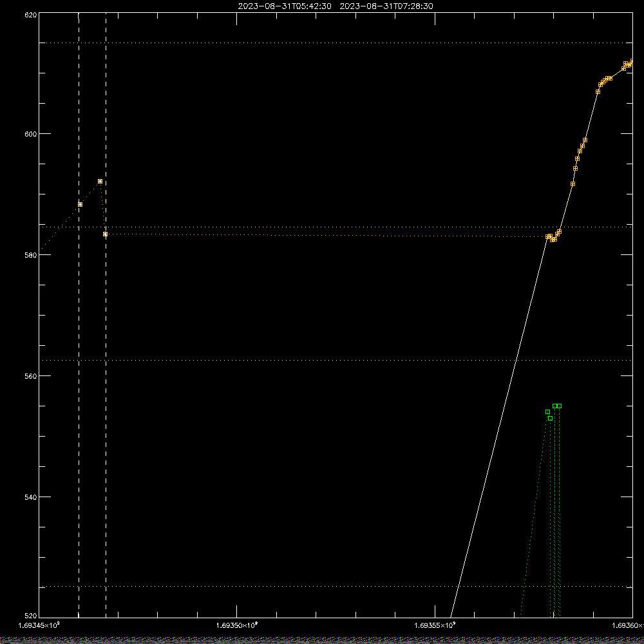
Task: Select the 520 y-axis label
Action: (x=31, y=616)
